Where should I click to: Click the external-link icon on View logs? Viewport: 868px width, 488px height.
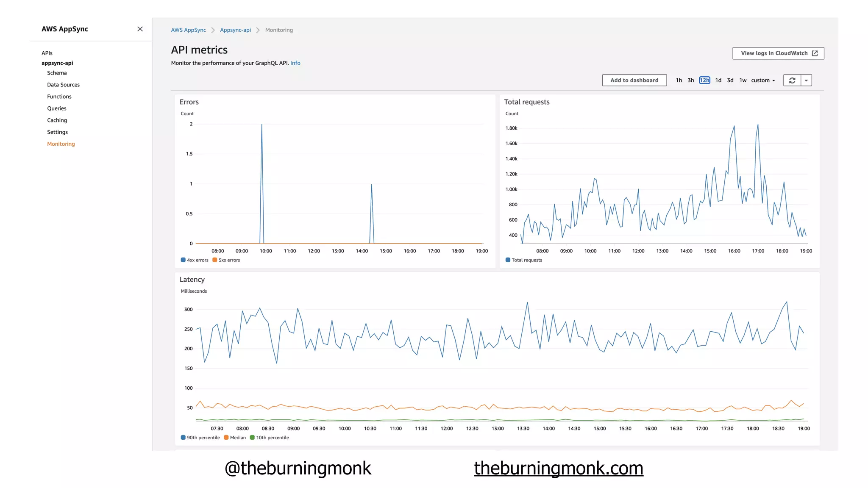pos(815,53)
